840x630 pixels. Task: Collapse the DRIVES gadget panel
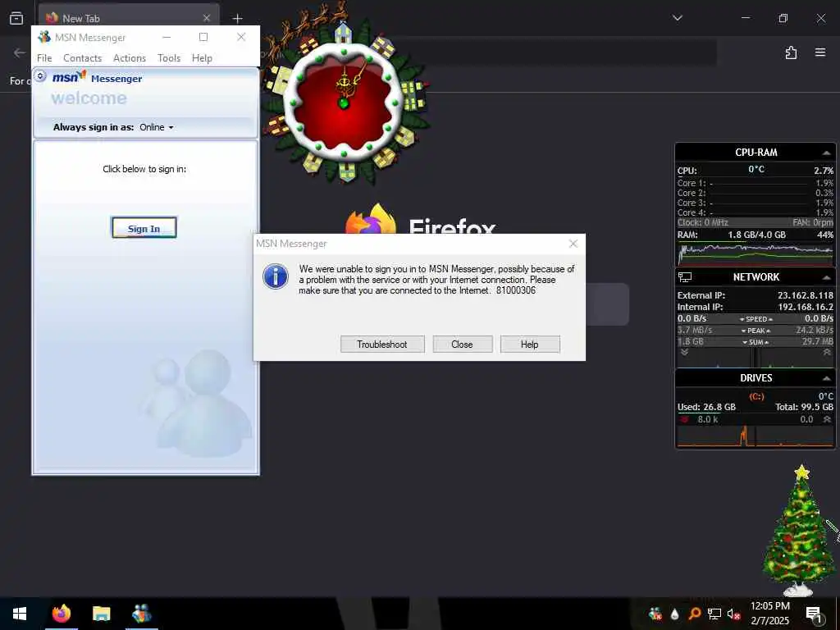(x=826, y=378)
